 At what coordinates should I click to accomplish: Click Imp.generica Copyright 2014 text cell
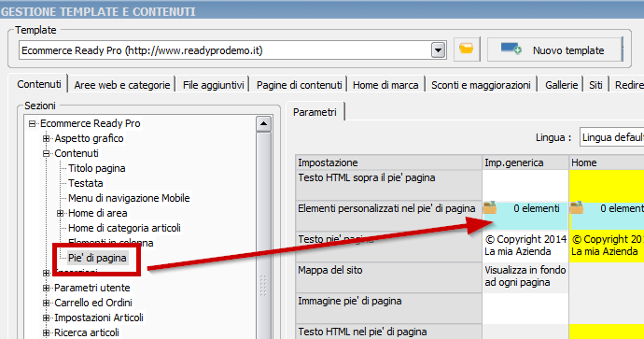[525, 246]
